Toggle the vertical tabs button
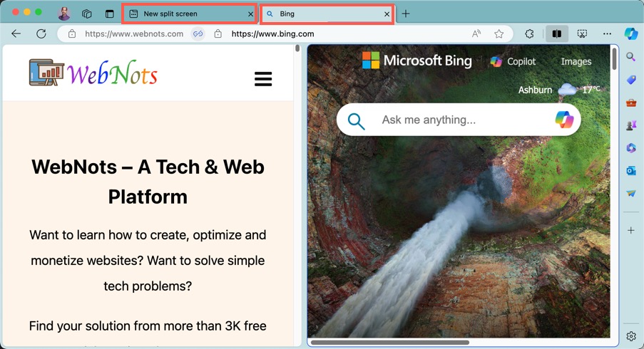This screenshot has width=644, height=349. click(110, 14)
